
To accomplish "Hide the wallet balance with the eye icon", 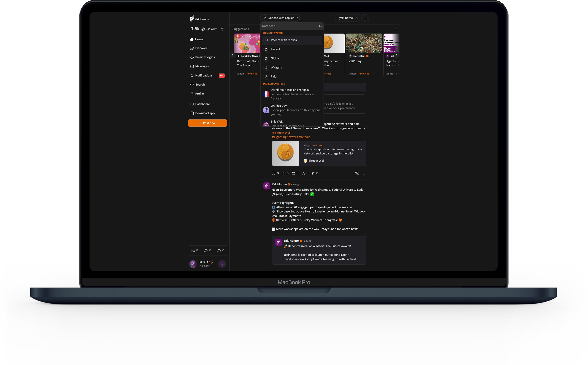I will pos(223,29).
